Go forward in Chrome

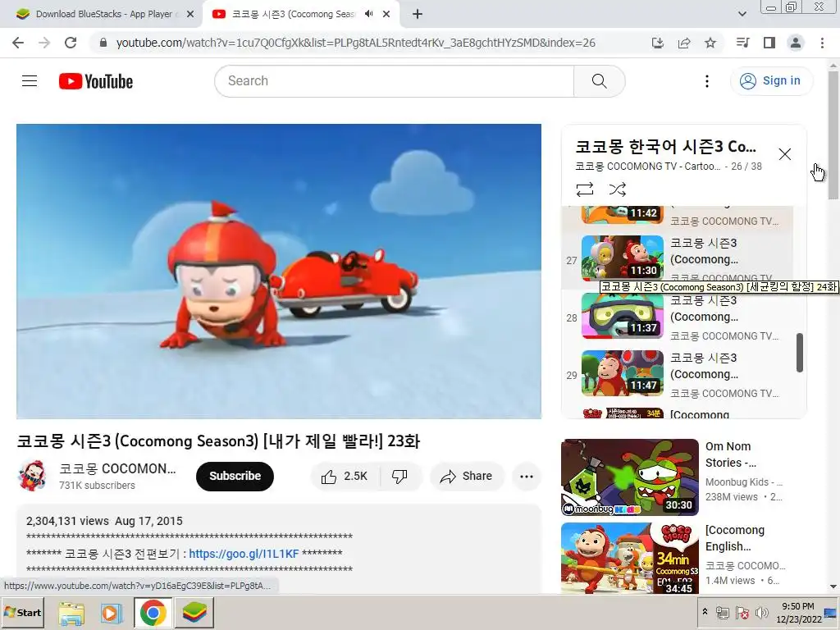44,43
